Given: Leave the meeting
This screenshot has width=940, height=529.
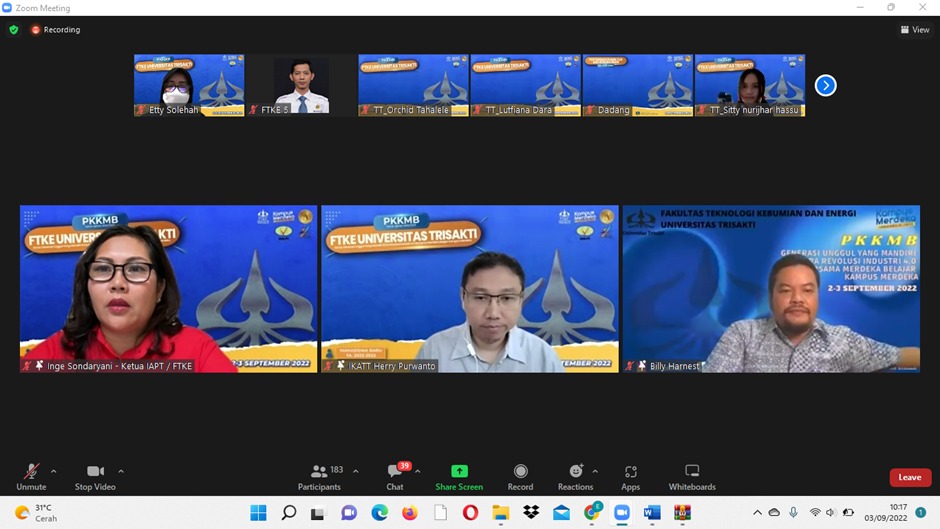Looking at the screenshot, I should click(x=910, y=477).
